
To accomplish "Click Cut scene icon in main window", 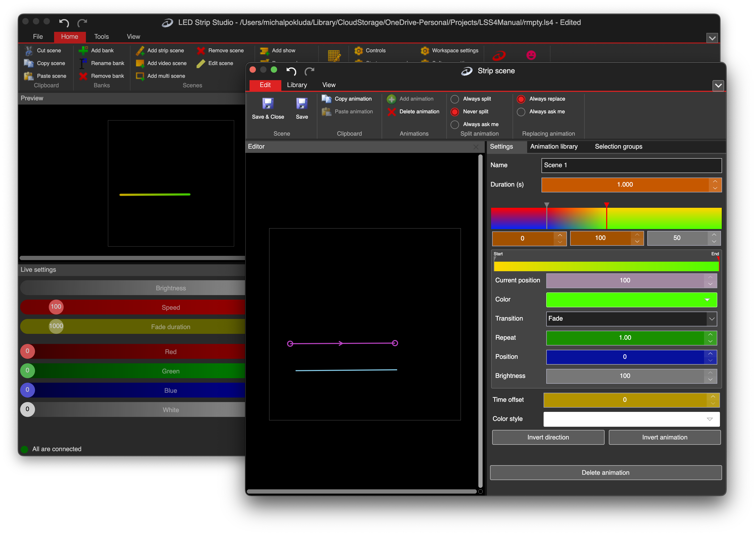I will [29, 50].
